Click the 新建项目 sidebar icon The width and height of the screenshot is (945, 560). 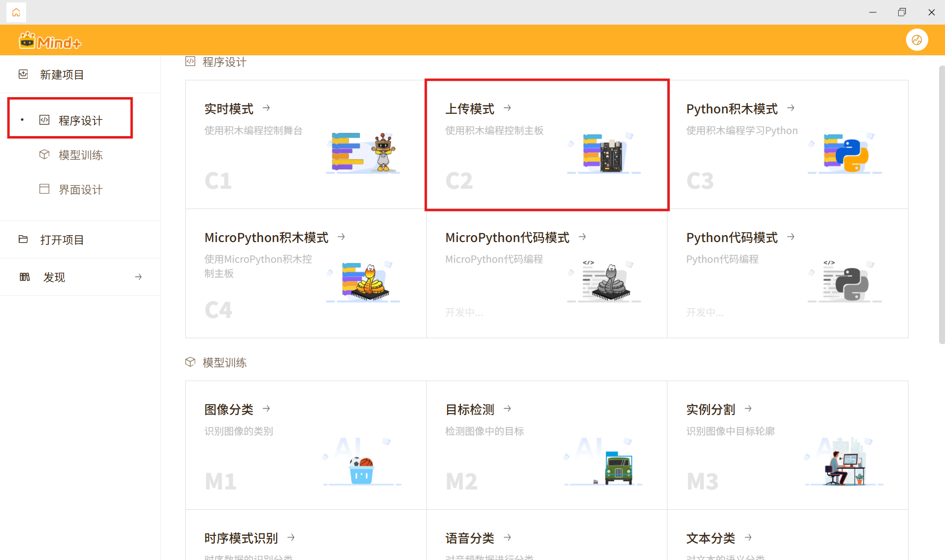pyautogui.click(x=23, y=74)
